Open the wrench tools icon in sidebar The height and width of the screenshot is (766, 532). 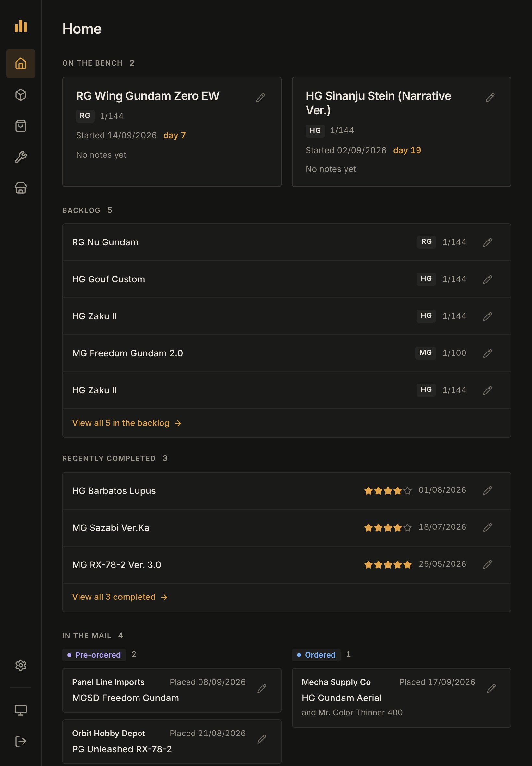(21, 157)
